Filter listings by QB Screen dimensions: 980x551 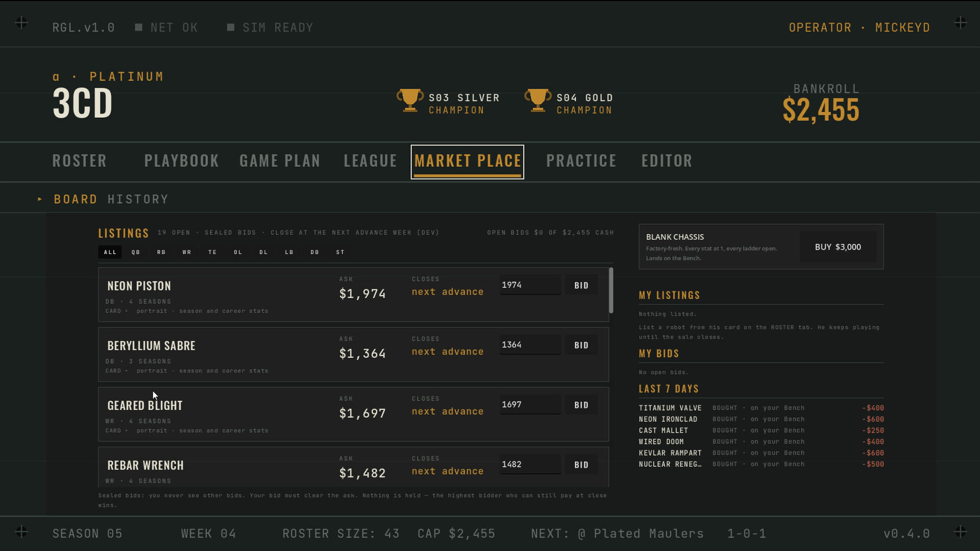[136, 252]
